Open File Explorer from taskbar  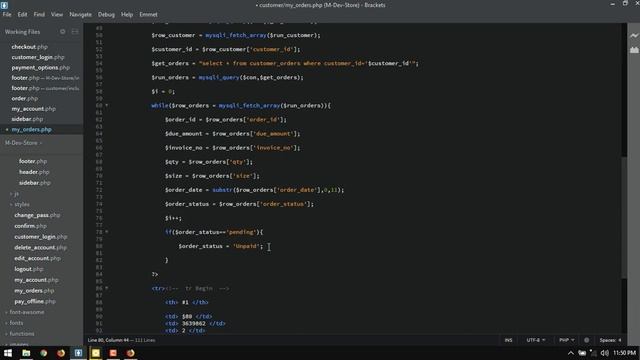26,353
